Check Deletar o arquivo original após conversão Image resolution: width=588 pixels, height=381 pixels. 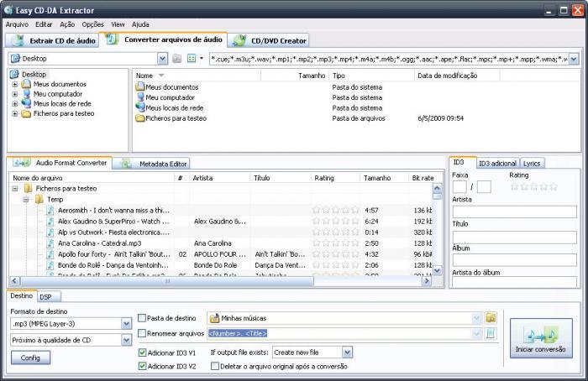[215, 366]
